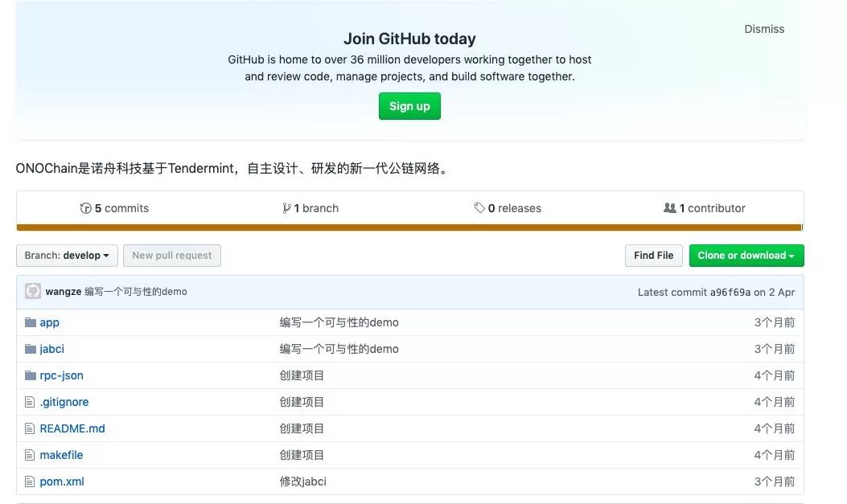847x504 pixels.
Task: Click the rpc-json folder icon
Action: point(31,375)
